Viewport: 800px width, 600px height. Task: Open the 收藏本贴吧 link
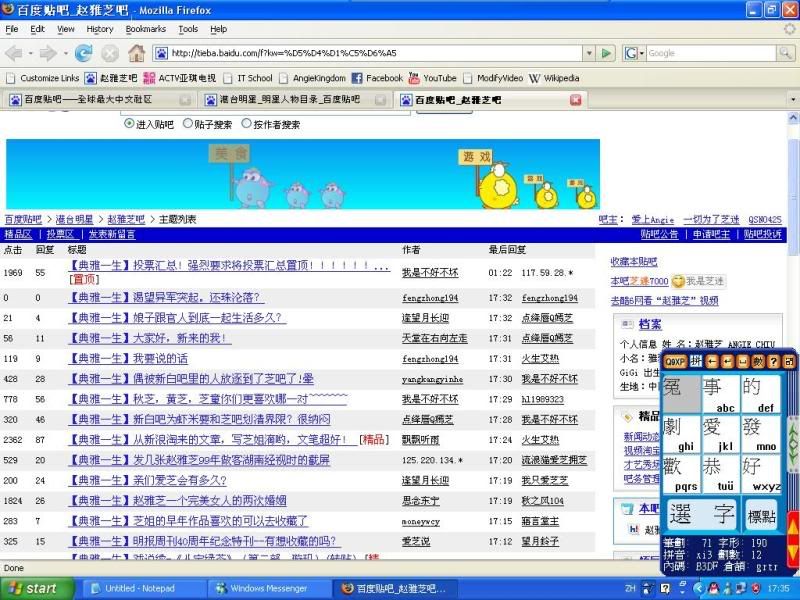click(634, 262)
